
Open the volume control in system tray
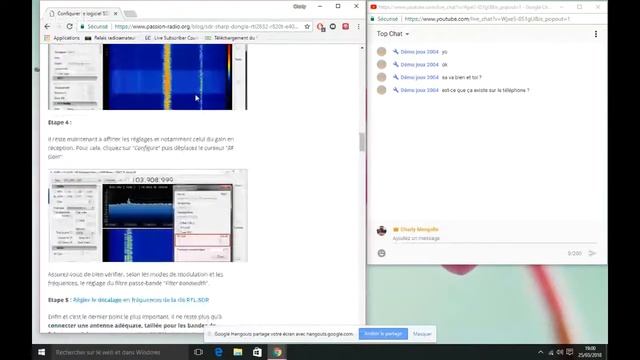[x=560, y=352]
